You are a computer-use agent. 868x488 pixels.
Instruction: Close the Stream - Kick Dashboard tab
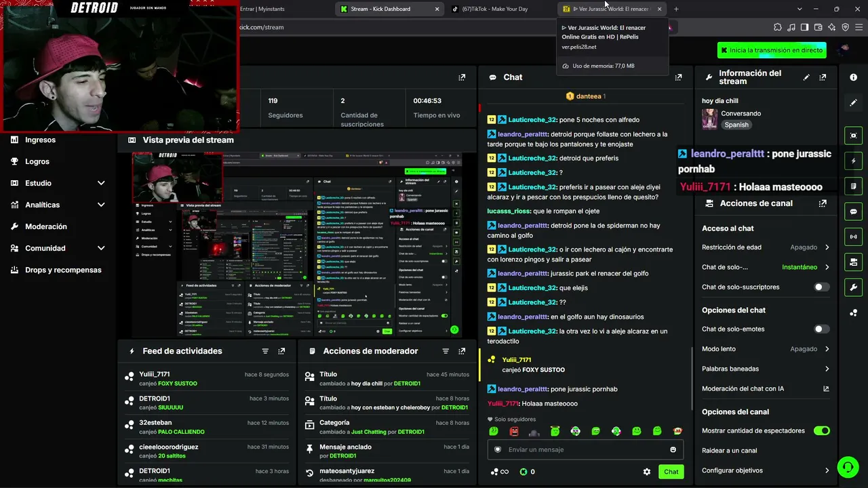(437, 9)
